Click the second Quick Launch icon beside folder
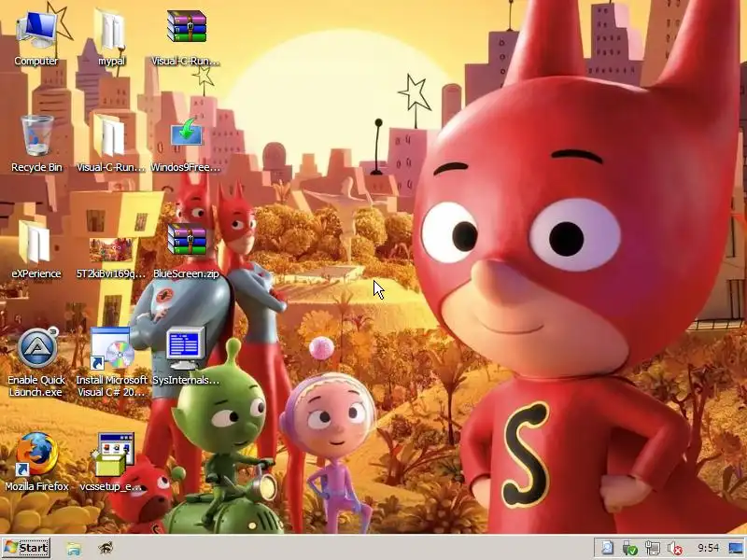This screenshot has height=560, width=747. (x=106, y=548)
